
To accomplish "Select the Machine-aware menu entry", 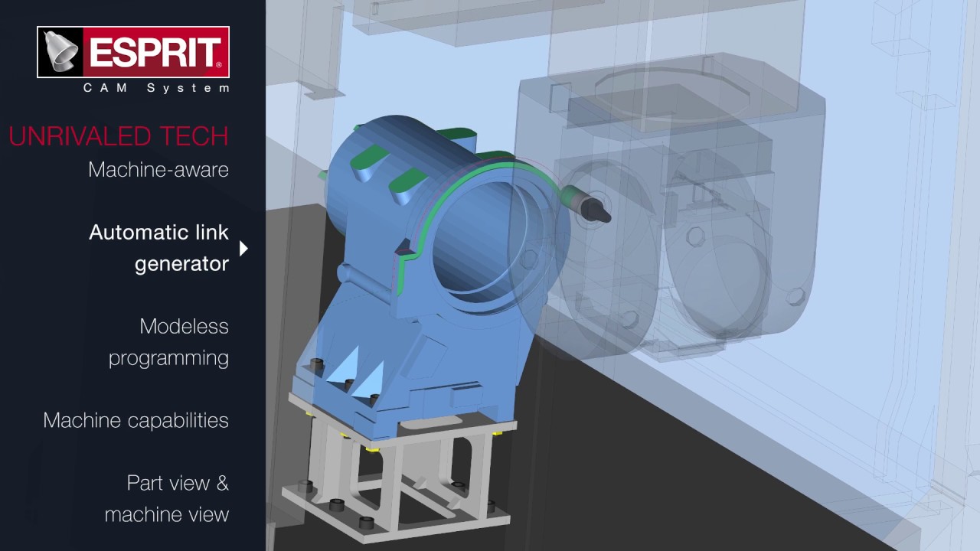I will (158, 169).
